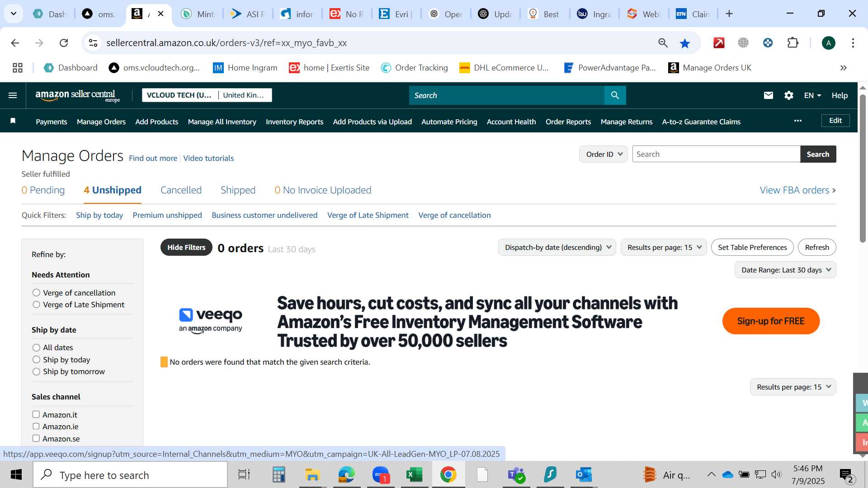868x488 pixels.
Task: Click the View FBA orders link
Action: (x=797, y=190)
